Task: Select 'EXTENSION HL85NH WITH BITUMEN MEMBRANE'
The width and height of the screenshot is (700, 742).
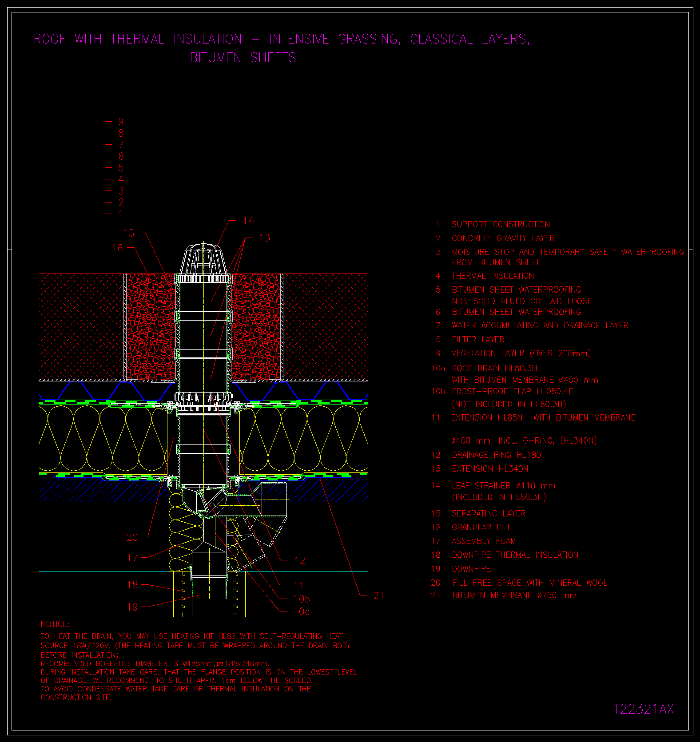Action: click(x=543, y=417)
